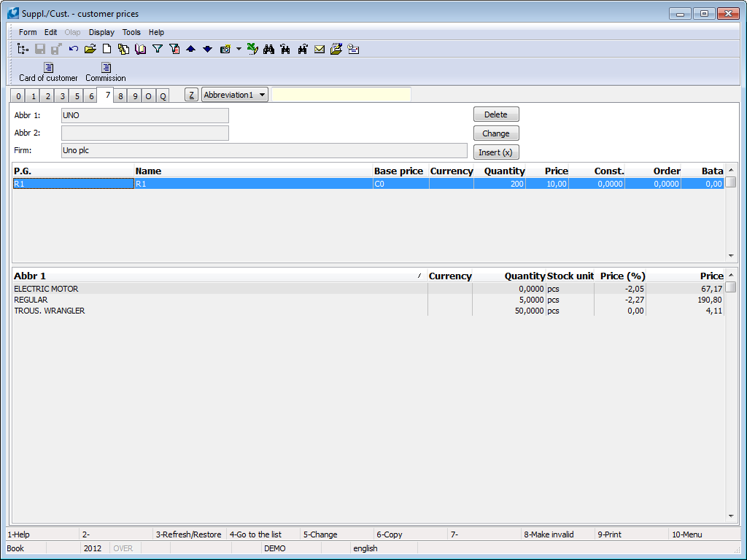
Task: Click the open folder toolbar icon
Action: pyautogui.click(x=90, y=49)
